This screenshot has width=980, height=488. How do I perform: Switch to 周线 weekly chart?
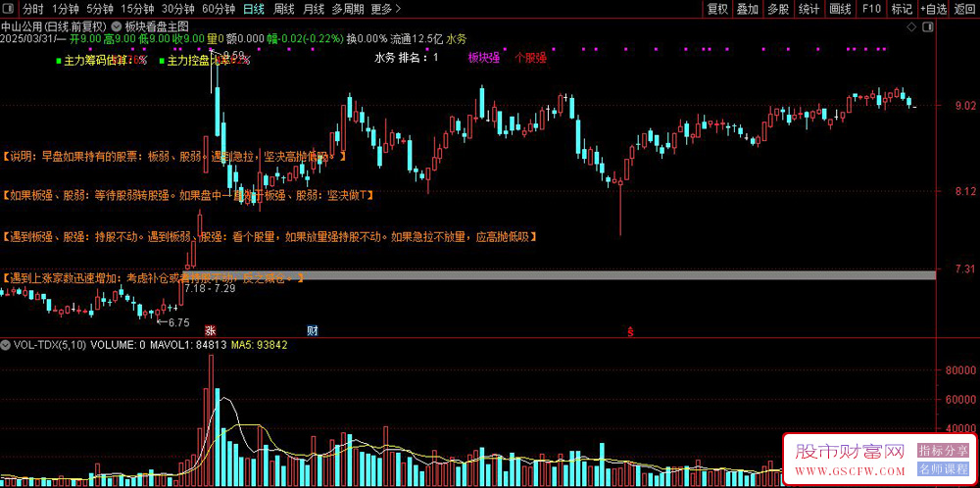point(284,9)
